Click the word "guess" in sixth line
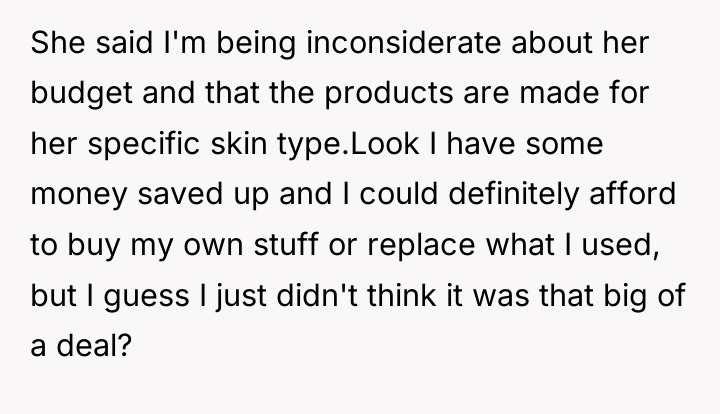The height and width of the screenshot is (414, 720). pyautogui.click(x=146, y=297)
